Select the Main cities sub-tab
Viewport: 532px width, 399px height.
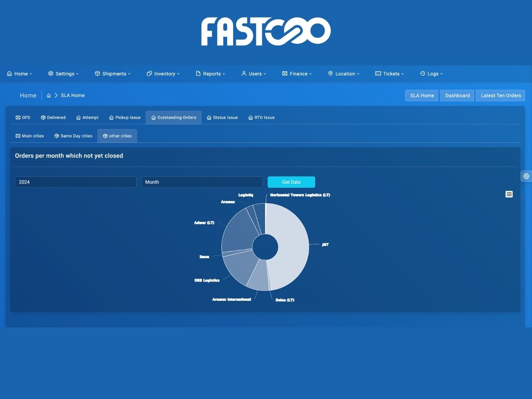click(x=30, y=136)
